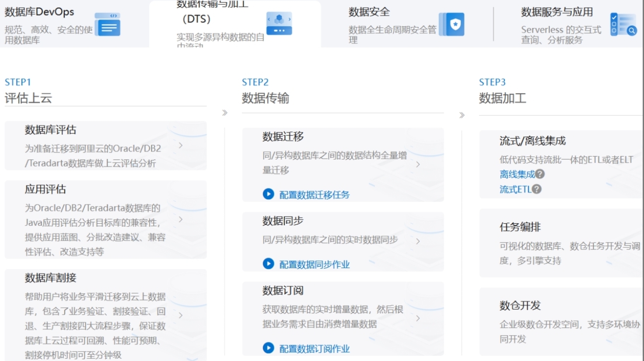
Task: Click the 数据库评估 card title
Action: point(50,130)
